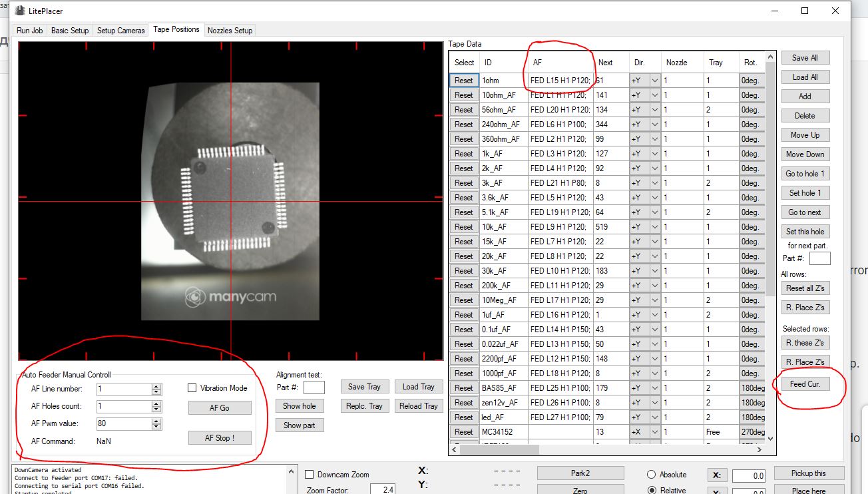Enable the Vibration Mode checkbox
The width and height of the screenshot is (868, 494).
(x=192, y=388)
